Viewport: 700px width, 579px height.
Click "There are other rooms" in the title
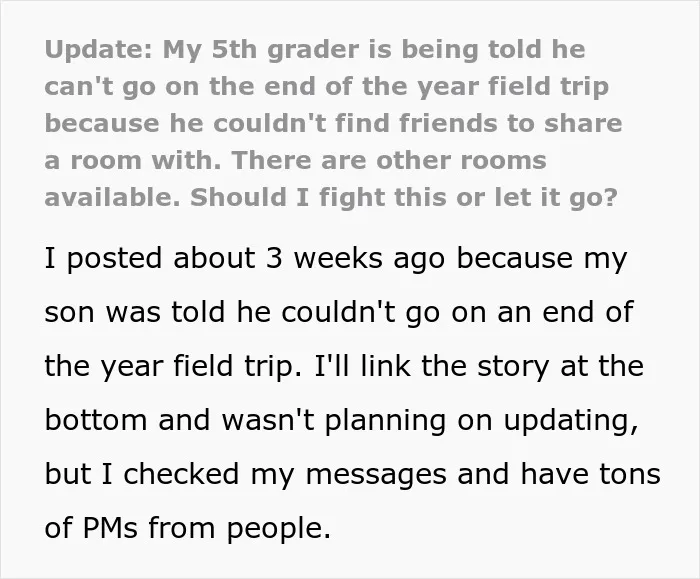coord(388,160)
